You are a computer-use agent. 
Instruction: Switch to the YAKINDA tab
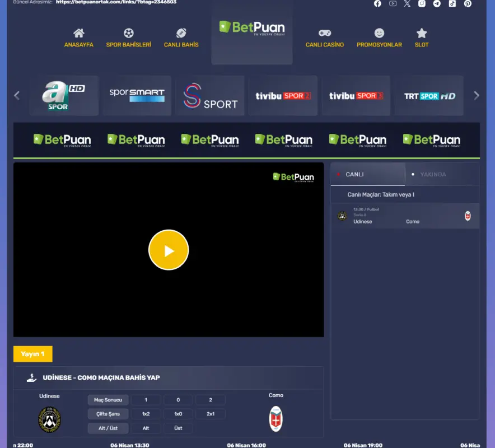[x=432, y=174]
